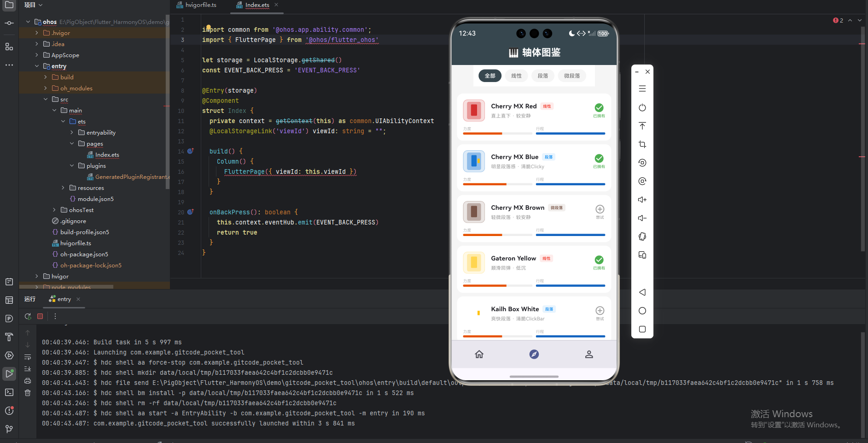Viewport: 868px width, 443px height.
Task: Click the Cherry MX Brown switch thumbnail
Action: click(474, 212)
